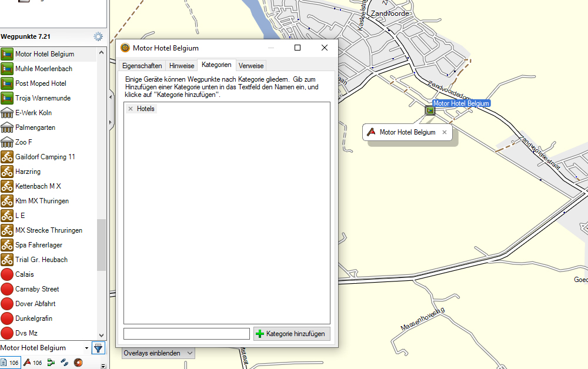The image size is (588, 369).
Task: Close the Motor Hotel Belgium map popup
Action: click(445, 132)
